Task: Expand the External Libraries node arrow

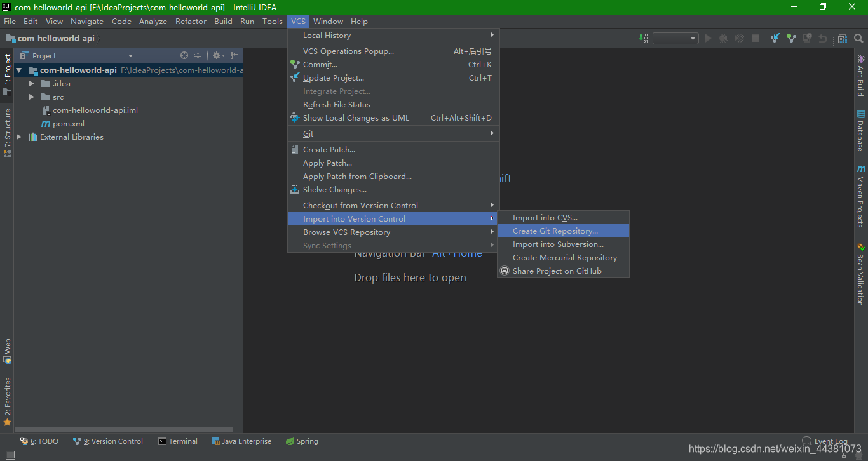Action: point(19,137)
